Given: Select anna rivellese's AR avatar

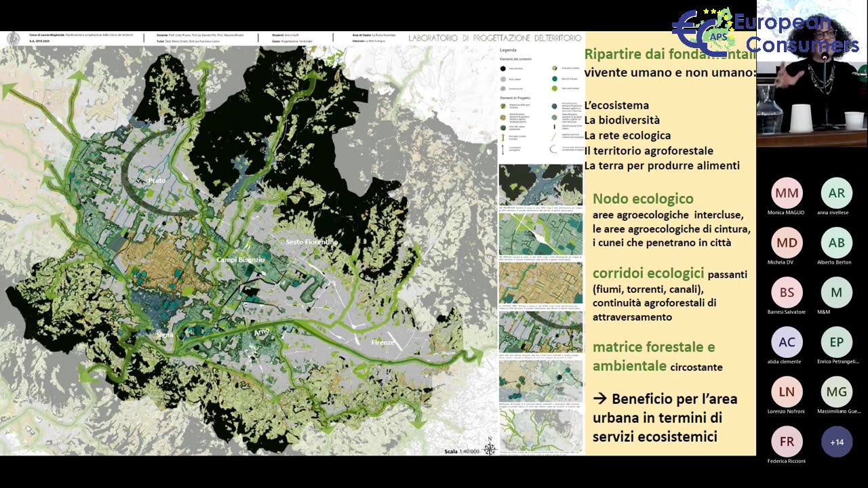Looking at the screenshot, I should pyautogui.click(x=837, y=193).
